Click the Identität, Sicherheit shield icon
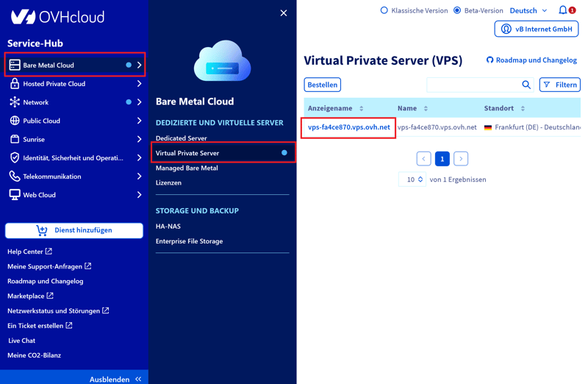This screenshot has height=384, width=588. click(x=15, y=158)
